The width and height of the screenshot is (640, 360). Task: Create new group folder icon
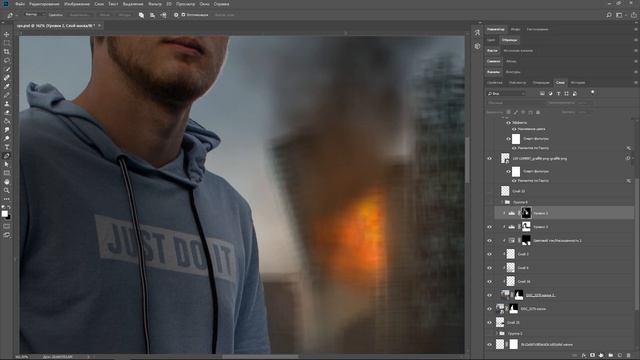click(x=611, y=356)
